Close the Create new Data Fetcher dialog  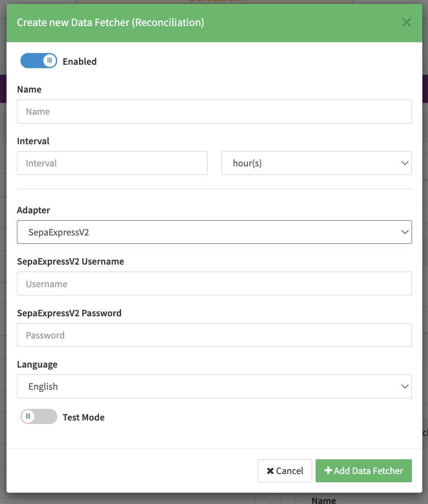pyautogui.click(x=406, y=23)
